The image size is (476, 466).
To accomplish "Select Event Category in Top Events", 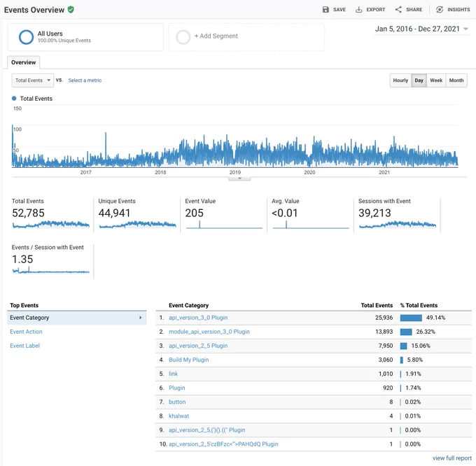I will point(77,318).
